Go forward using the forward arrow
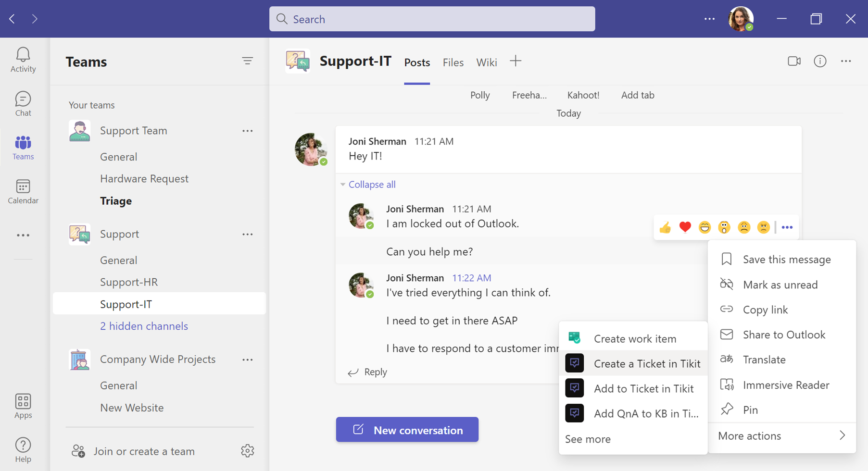 pos(35,19)
